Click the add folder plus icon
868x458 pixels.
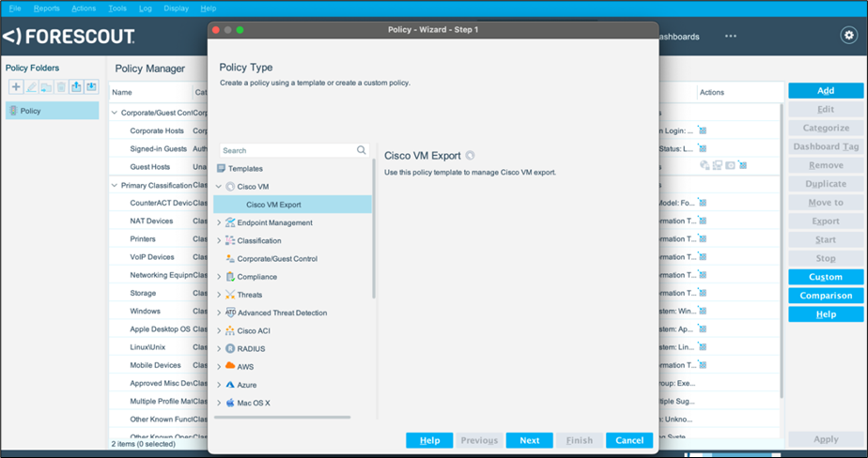coord(16,86)
